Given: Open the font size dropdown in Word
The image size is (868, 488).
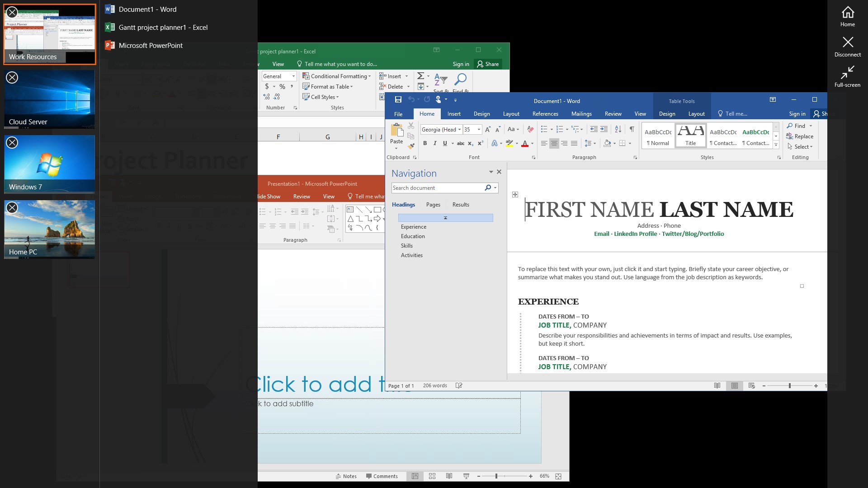Looking at the screenshot, I should 479,129.
